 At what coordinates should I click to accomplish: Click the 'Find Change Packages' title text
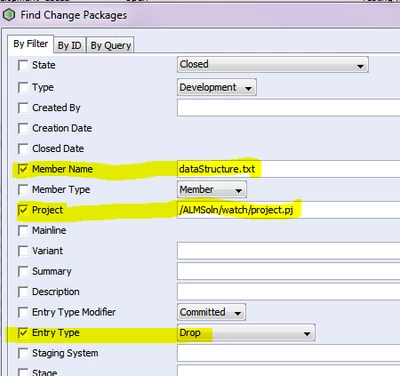(74, 15)
